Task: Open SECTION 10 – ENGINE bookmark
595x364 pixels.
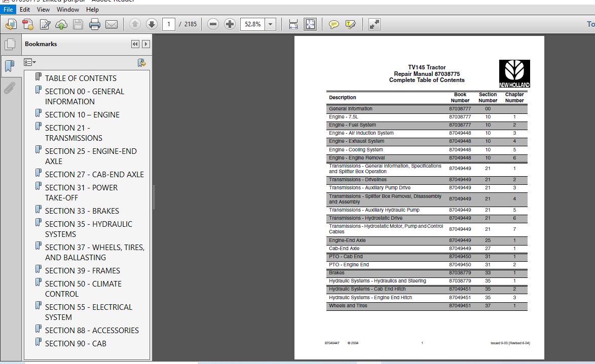Action: [x=82, y=114]
